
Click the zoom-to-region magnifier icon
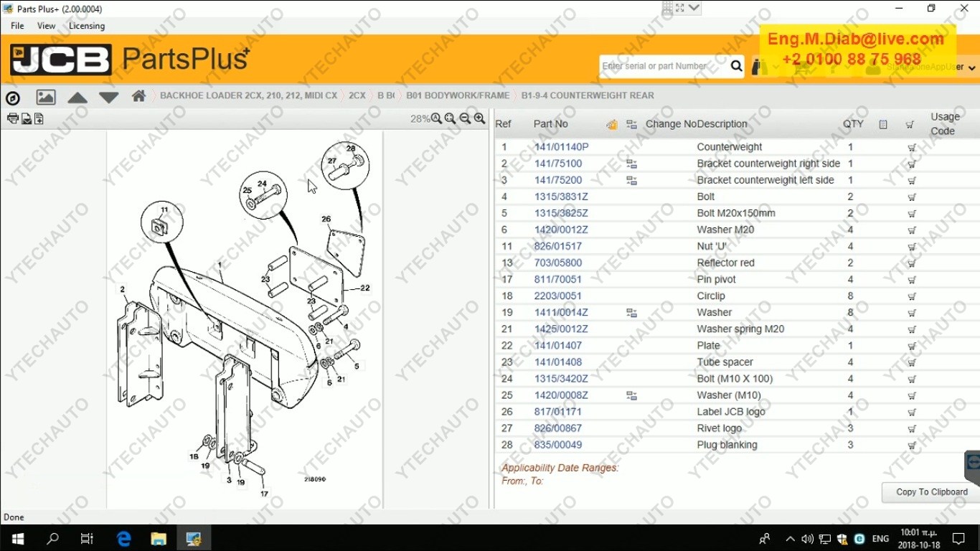[451, 118]
